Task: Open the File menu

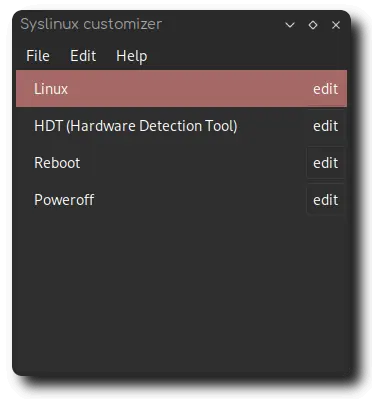Action: pos(38,56)
